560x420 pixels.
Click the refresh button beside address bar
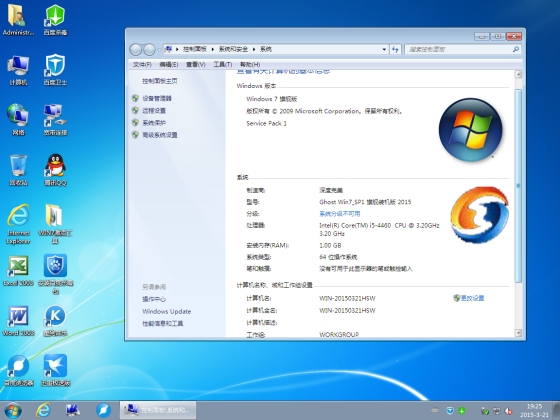coord(395,49)
